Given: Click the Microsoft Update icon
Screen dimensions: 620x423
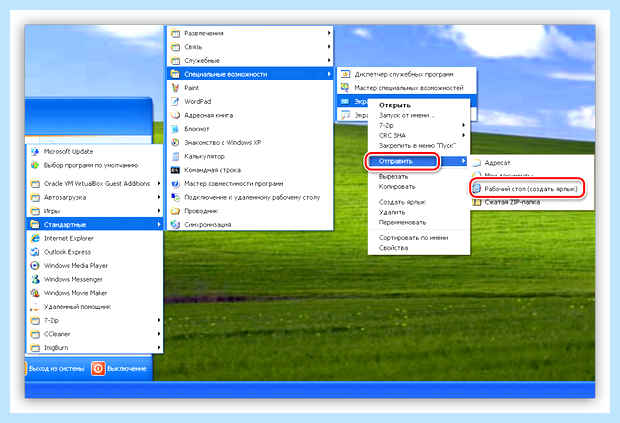Looking at the screenshot, I should 35,151.
